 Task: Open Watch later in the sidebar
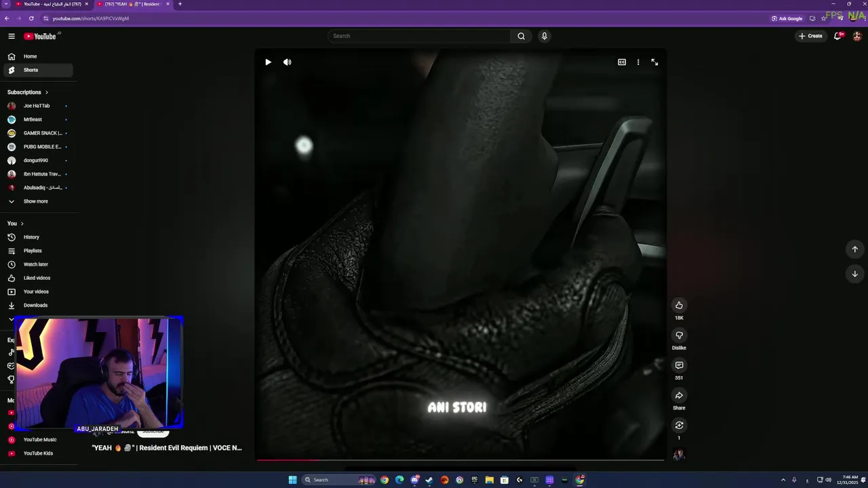tap(38, 264)
